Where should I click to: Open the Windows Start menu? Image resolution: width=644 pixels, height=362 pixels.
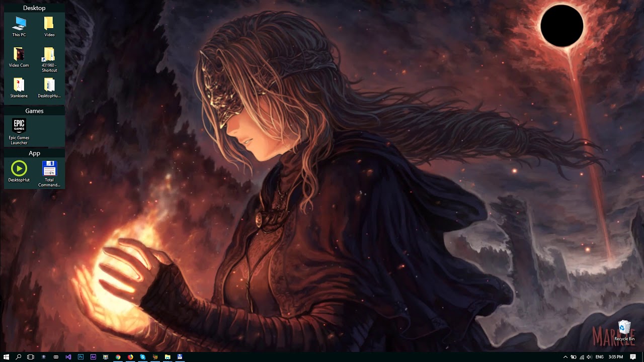6,357
